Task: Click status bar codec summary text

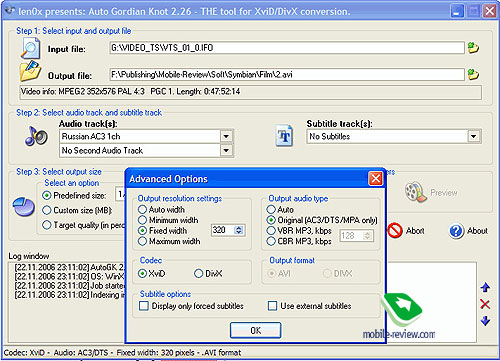Action: (x=122, y=352)
